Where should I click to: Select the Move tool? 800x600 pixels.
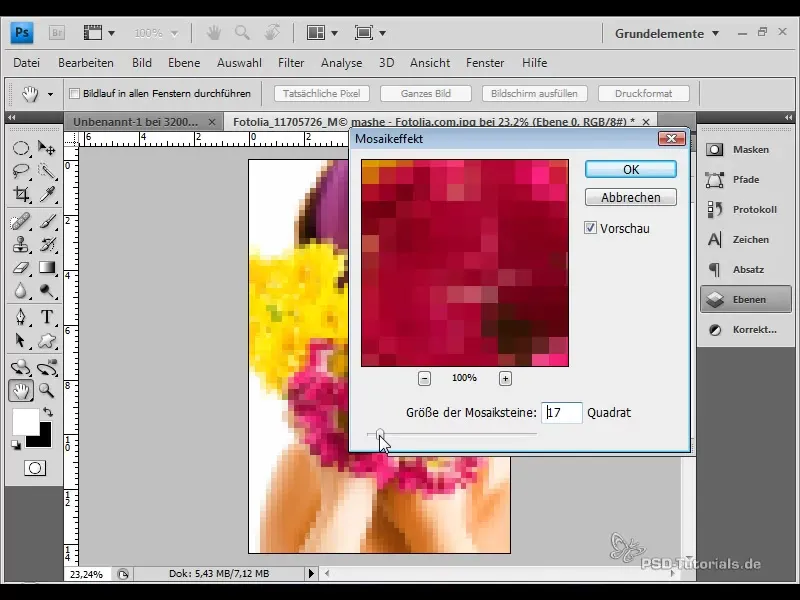(x=47, y=148)
